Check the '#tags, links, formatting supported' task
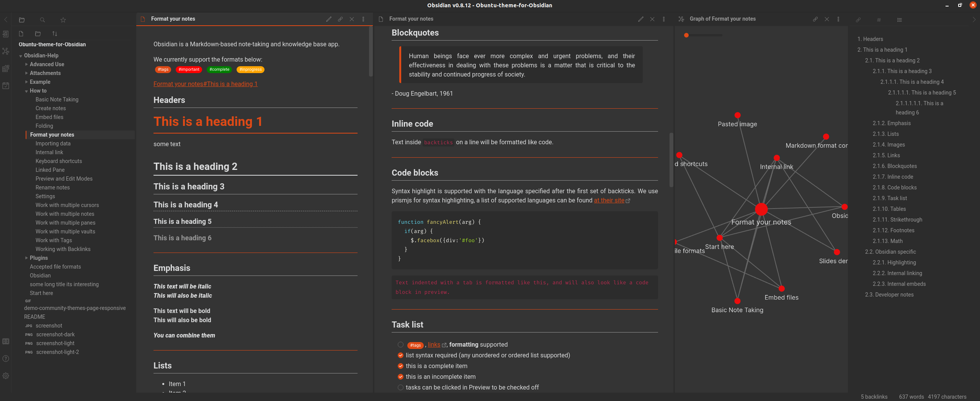Screen dimensions: 980x401 click(400, 345)
